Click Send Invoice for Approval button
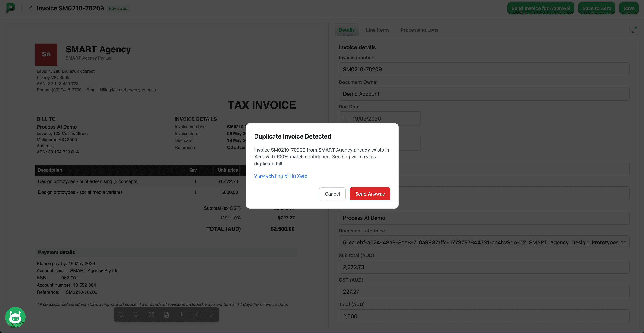The height and width of the screenshot is (333, 644). tap(541, 8)
